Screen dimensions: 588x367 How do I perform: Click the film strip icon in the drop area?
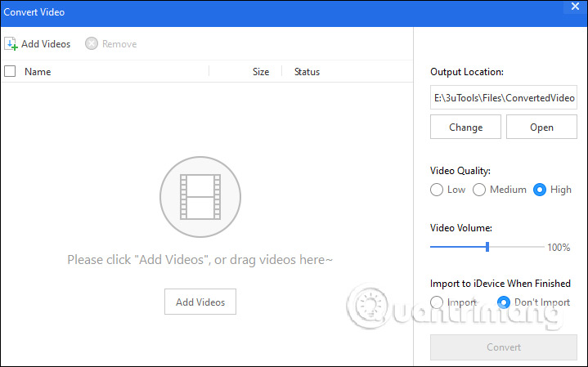(200, 197)
